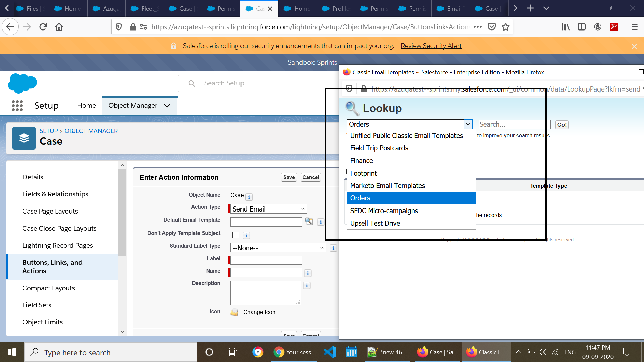Viewport: 644px width, 362px height.
Task: Select Unfiled Public Classic Email Templates option
Action: pyautogui.click(x=411, y=136)
